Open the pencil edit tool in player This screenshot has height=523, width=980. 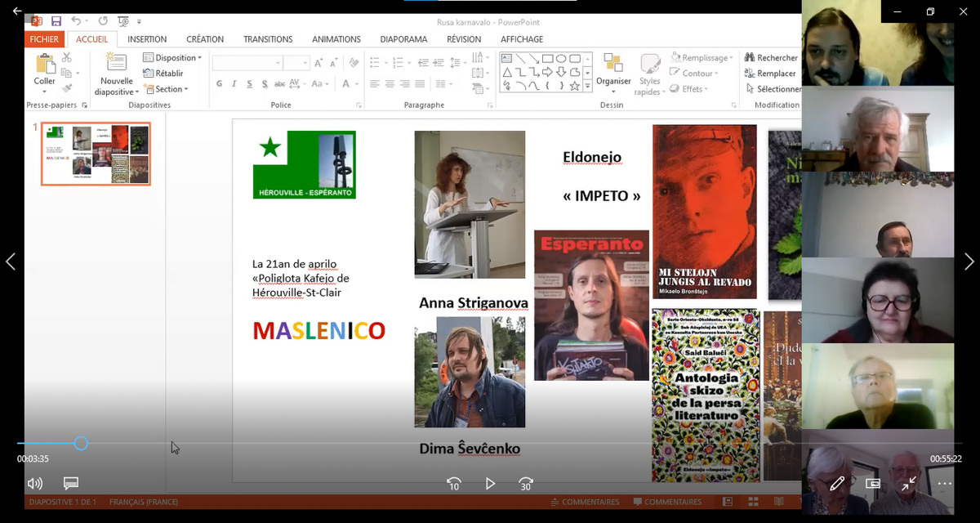coord(837,484)
